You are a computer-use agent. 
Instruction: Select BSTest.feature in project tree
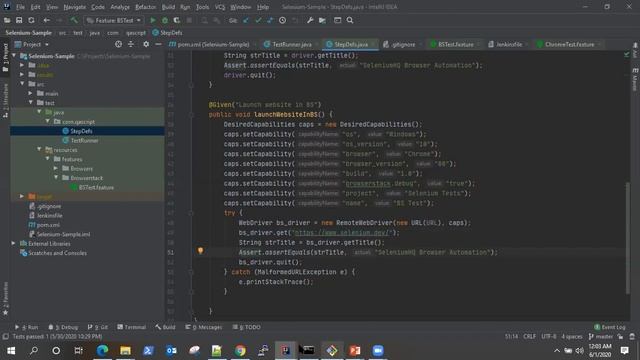coord(96,187)
